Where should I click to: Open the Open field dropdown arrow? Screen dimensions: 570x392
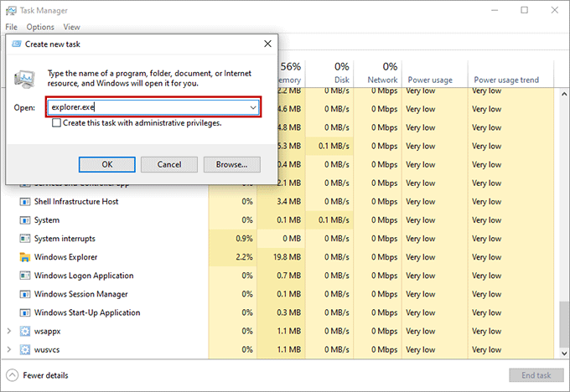pyautogui.click(x=253, y=107)
